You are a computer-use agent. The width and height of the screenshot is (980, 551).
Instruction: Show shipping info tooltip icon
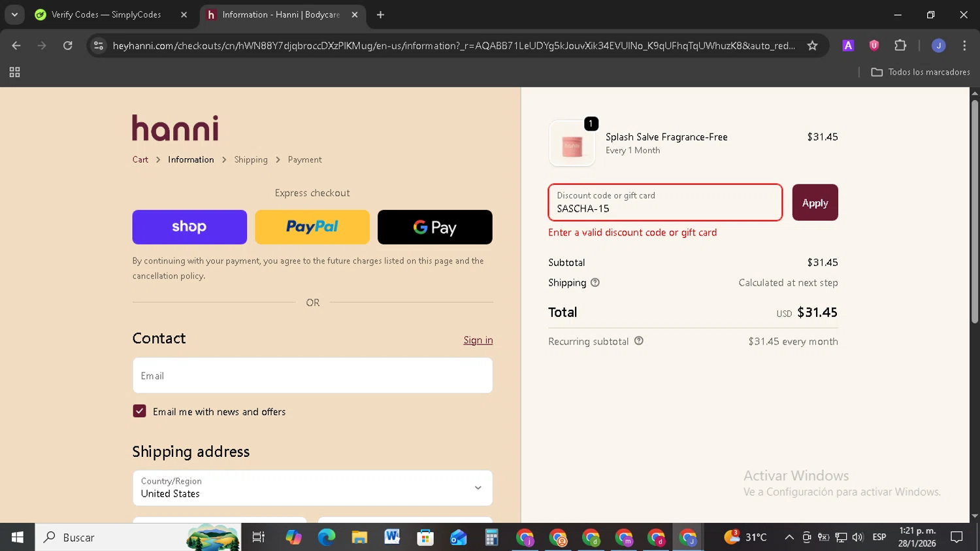click(x=595, y=282)
